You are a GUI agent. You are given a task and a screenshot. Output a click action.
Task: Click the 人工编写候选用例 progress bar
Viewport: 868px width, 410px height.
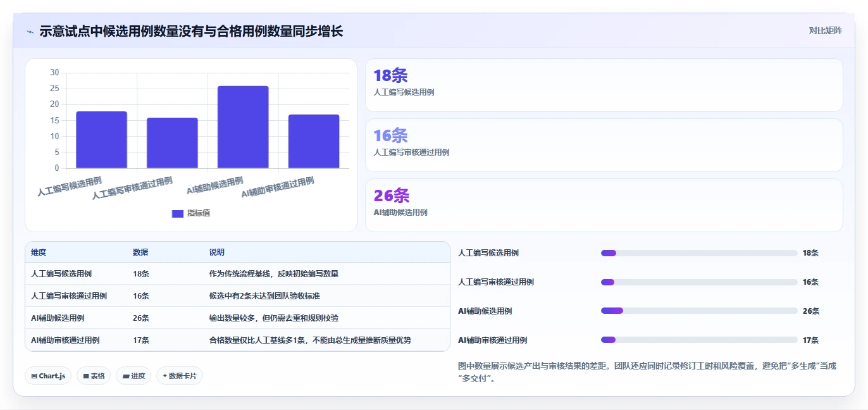tap(699, 253)
